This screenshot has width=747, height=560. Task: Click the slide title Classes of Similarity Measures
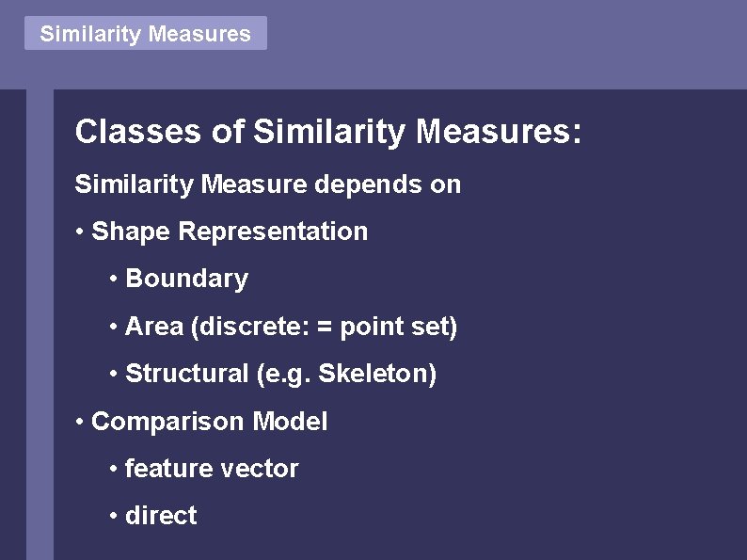point(328,132)
